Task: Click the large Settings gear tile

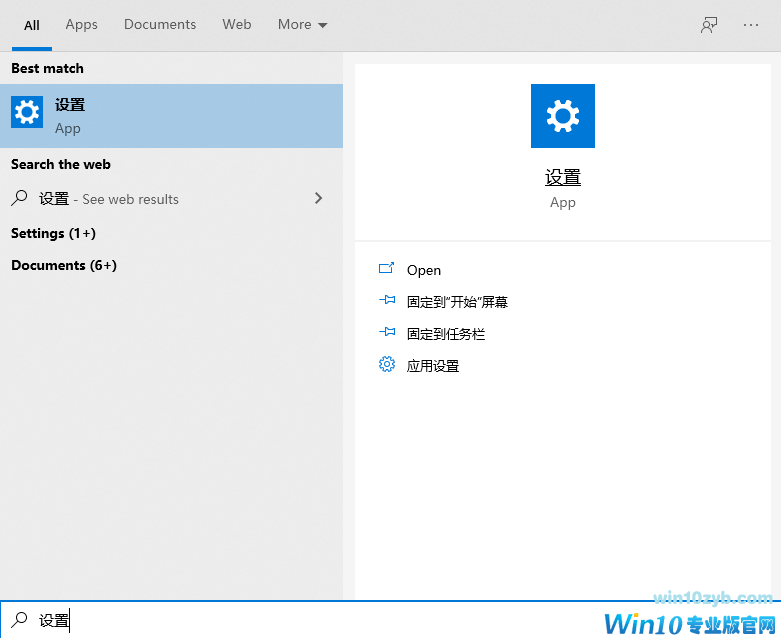Action: coord(563,116)
